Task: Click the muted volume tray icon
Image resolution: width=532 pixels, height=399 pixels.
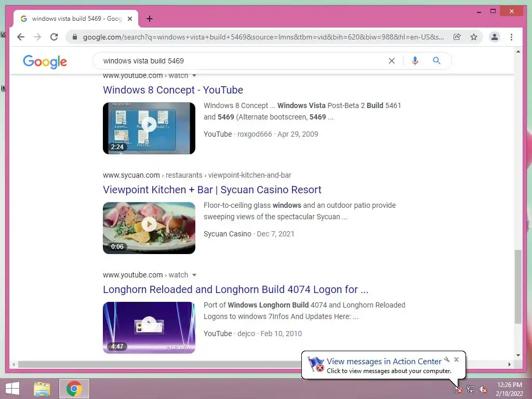Action: coord(483,389)
